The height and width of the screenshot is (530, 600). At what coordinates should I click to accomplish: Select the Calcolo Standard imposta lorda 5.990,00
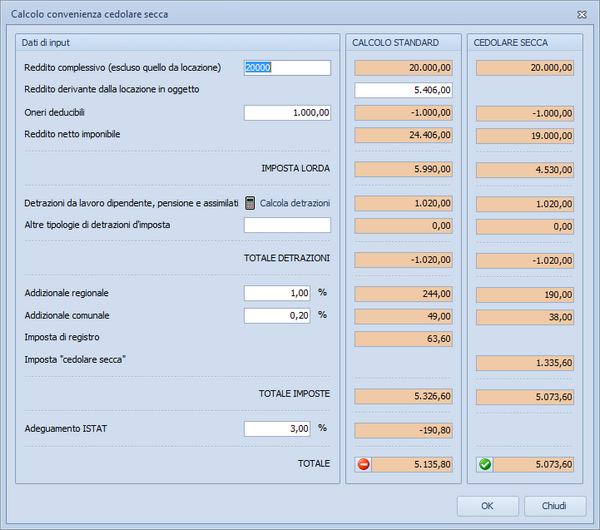[403, 169]
